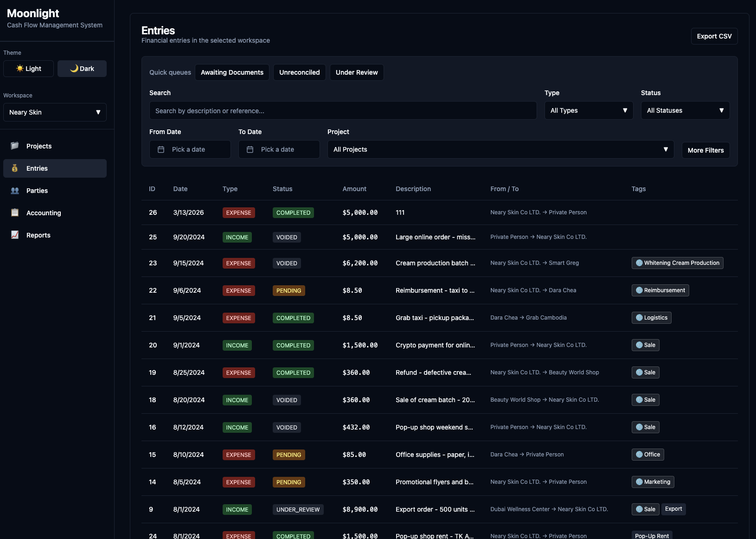Click the Parties people icon
Viewport: 756px width, 539px height.
pyautogui.click(x=15, y=190)
